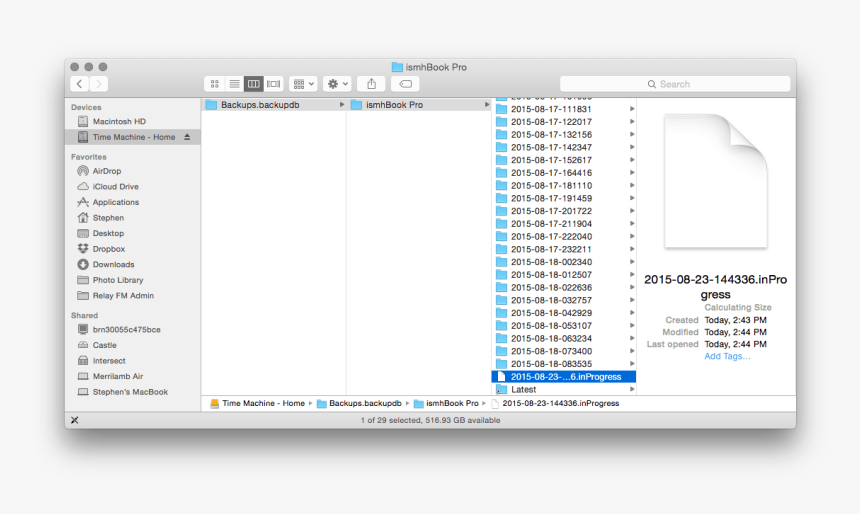Select backup folder 2015-08-18-042929
Image resolution: width=860 pixels, height=514 pixels.
click(x=564, y=313)
